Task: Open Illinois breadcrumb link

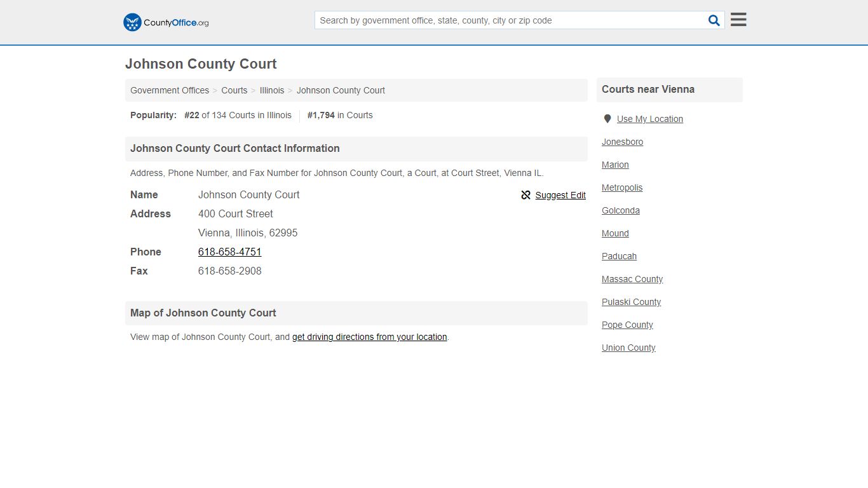Action: tap(272, 90)
